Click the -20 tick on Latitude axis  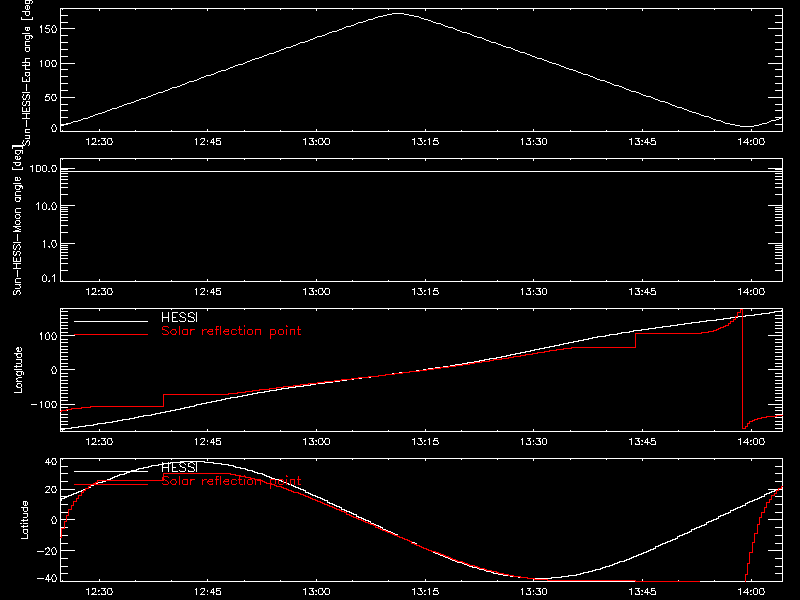[47, 551]
